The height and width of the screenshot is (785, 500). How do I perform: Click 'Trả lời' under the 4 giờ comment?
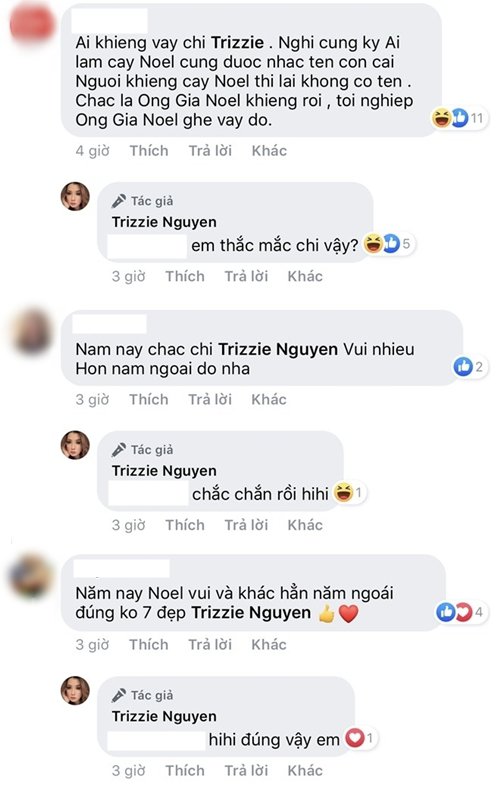tap(210, 151)
